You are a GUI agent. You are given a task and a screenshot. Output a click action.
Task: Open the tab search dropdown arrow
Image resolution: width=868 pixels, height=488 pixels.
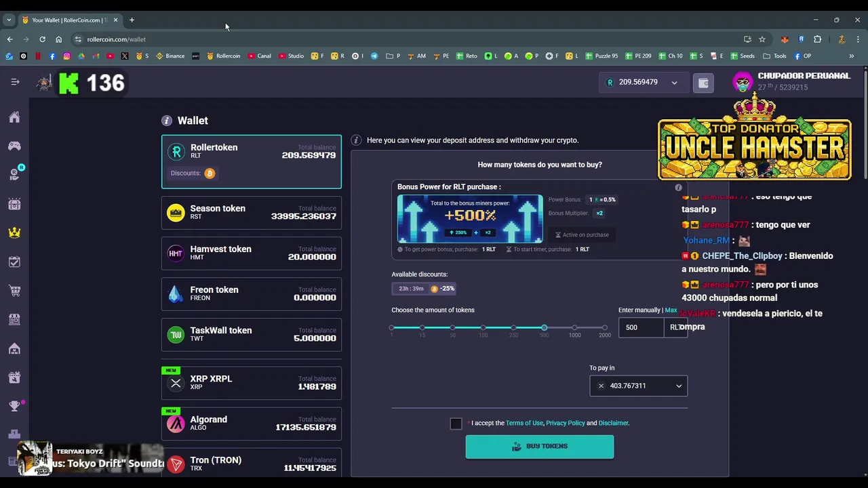pyautogui.click(x=9, y=20)
